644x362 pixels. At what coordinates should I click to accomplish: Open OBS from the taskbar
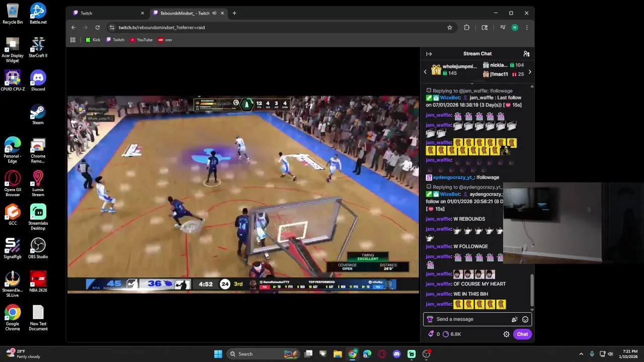pos(426,354)
